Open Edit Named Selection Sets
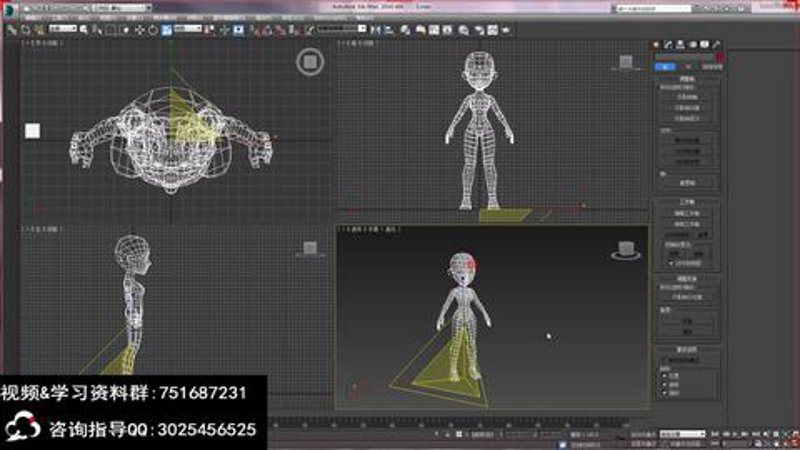Image resolution: width=800 pixels, height=450 pixels. click(309, 30)
